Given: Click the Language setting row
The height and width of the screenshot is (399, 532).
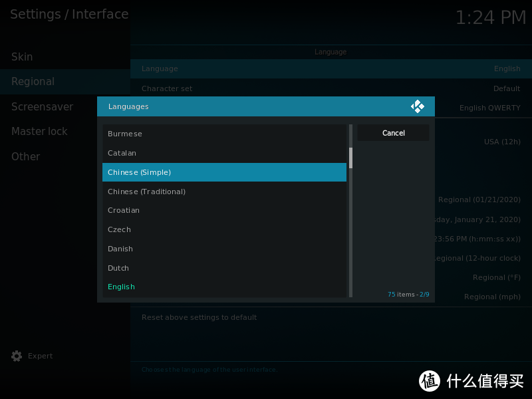Looking at the screenshot, I should click(331, 69).
